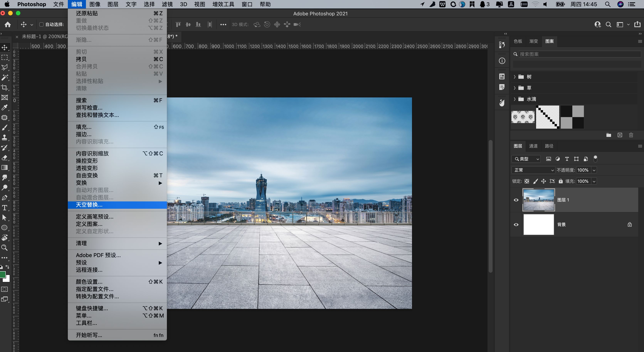The height and width of the screenshot is (352, 644).
Task: Select the Rectangular Marquee tool
Action: (4, 57)
